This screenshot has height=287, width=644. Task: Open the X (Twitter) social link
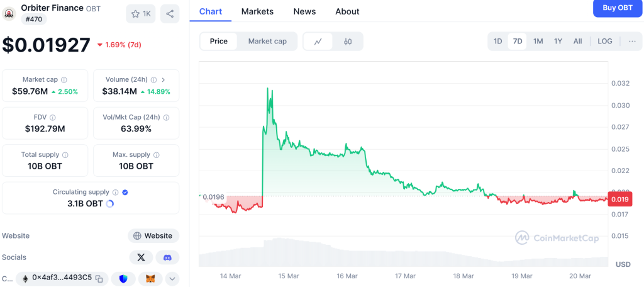coord(141,257)
